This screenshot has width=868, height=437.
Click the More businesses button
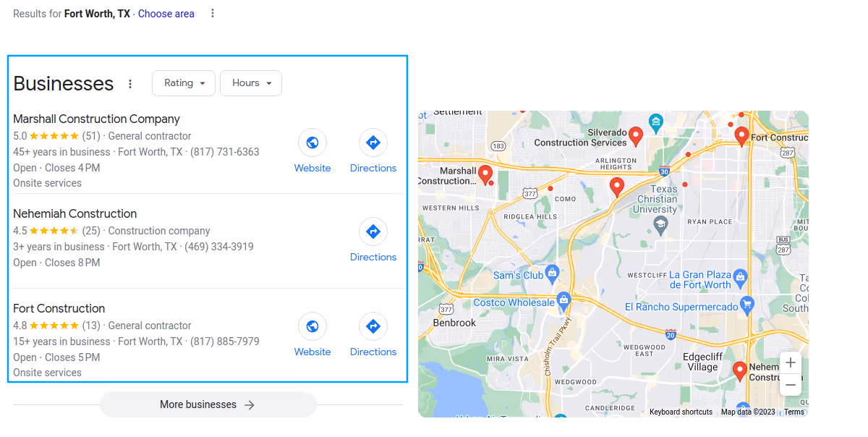[x=208, y=404]
